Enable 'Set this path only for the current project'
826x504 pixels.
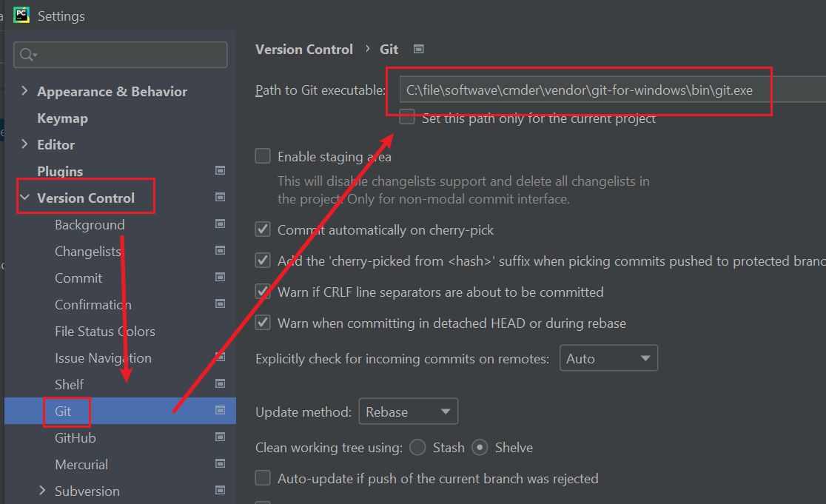[x=406, y=118]
